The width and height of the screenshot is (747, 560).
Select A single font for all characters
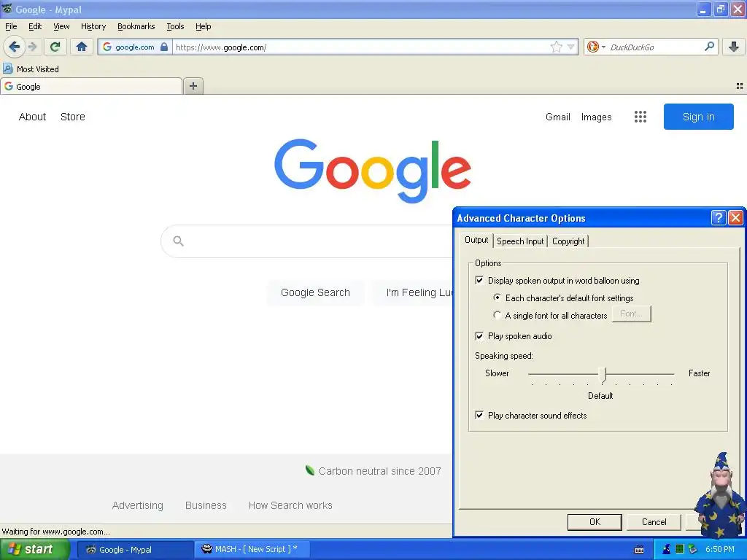[498, 315]
